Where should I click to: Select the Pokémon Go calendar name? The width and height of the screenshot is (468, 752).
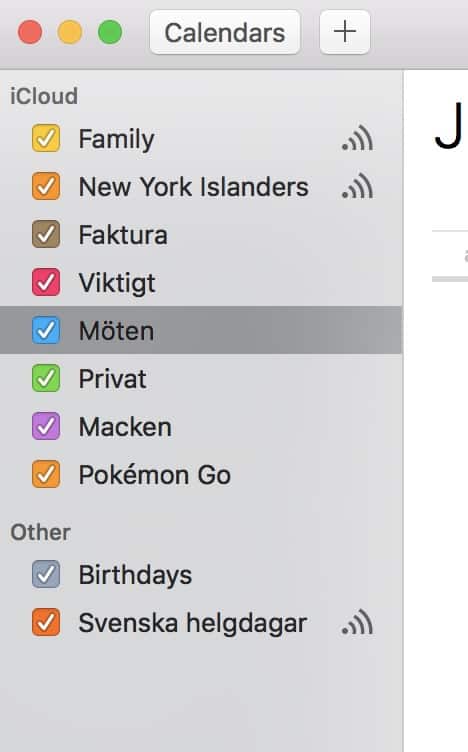pos(155,475)
